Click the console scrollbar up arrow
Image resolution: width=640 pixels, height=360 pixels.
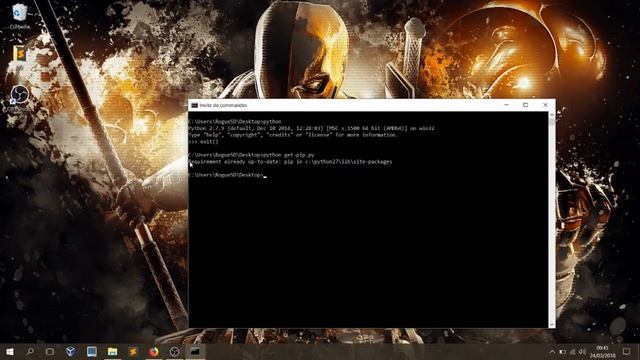pyautogui.click(x=552, y=115)
